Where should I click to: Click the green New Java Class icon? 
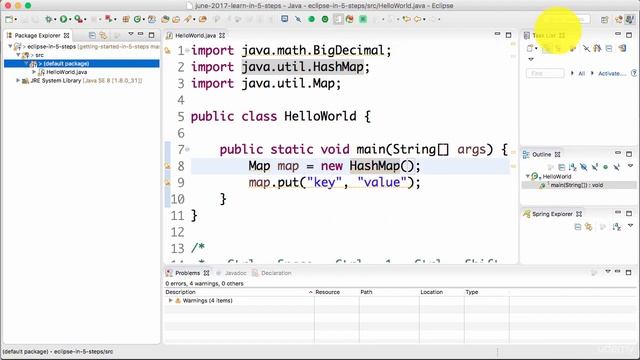(x=138, y=19)
